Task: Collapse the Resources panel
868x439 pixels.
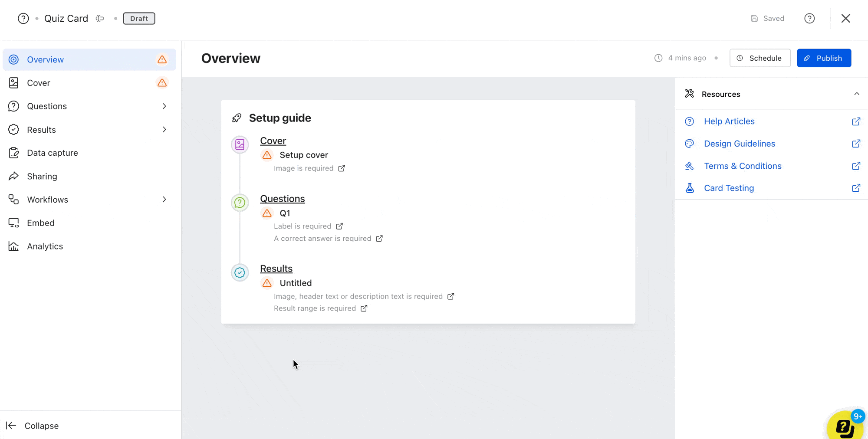Action: click(856, 94)
